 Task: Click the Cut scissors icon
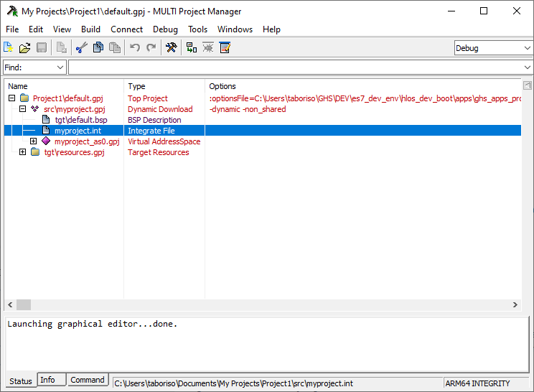coord(81,48)
